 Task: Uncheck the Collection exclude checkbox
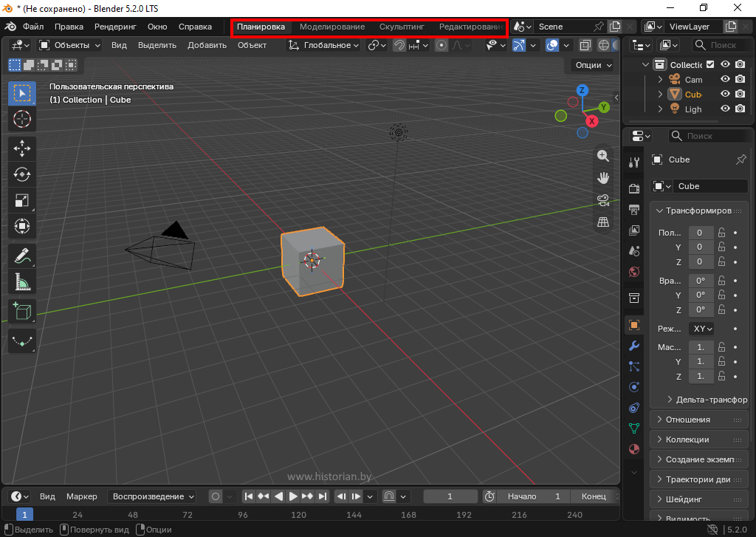click(x=710, y=64)
